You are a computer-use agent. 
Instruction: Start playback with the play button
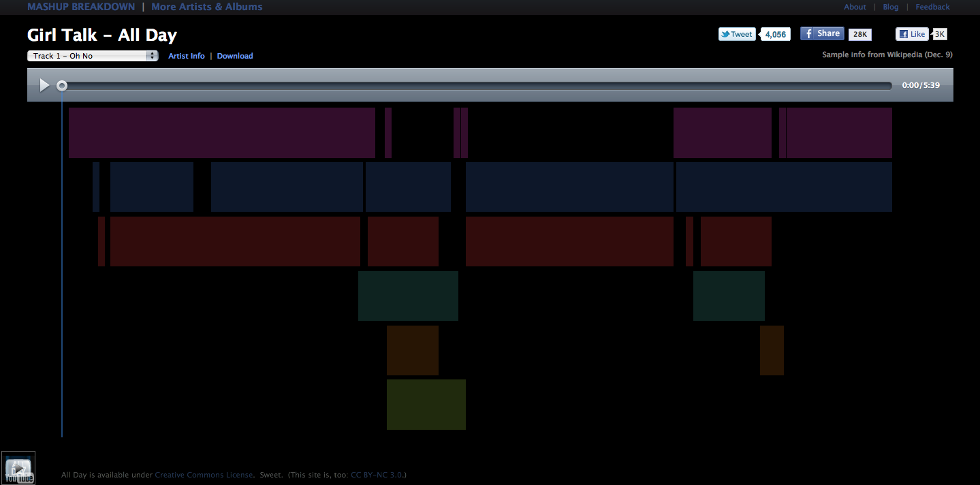pyautogui.click(x=44, y=85)
